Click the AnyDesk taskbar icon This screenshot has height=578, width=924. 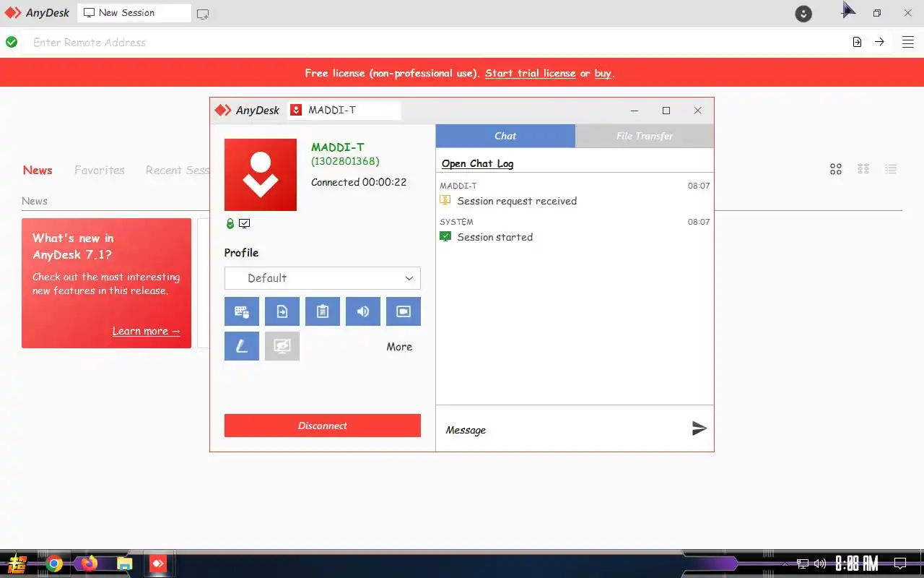pyautogui.click(x=158, y=564)
